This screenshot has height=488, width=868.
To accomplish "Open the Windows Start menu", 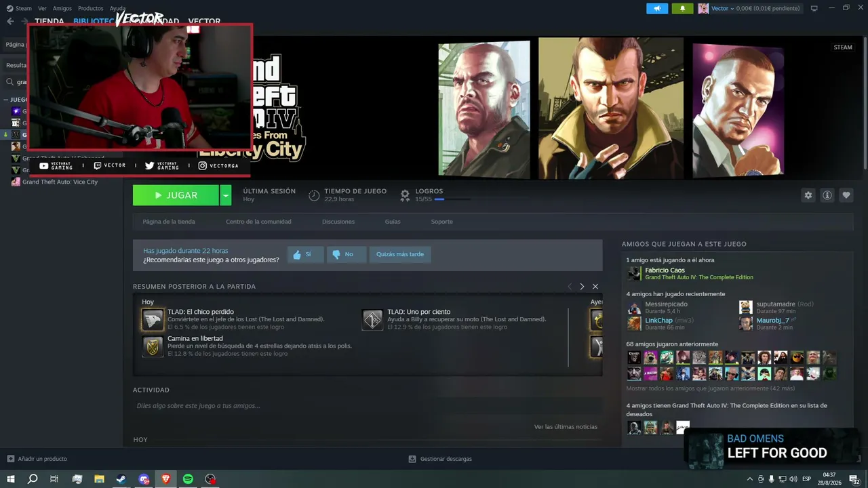I will (x=11, y=479).
